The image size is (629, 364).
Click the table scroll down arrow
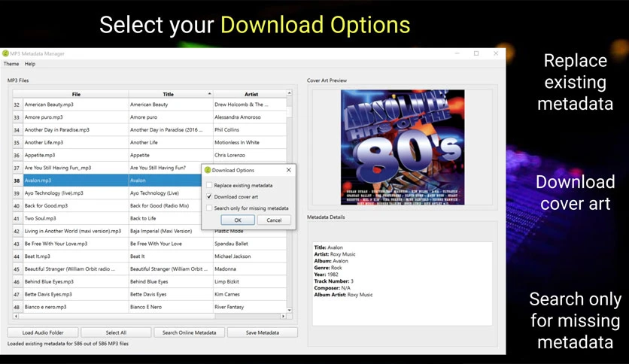pos(289,310)
